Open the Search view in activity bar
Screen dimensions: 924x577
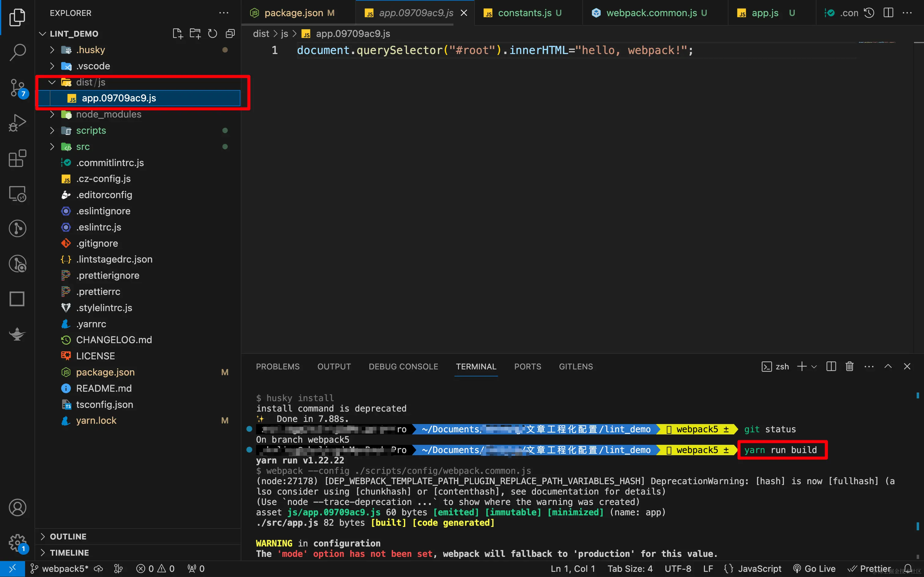click(x=17, y=52)
